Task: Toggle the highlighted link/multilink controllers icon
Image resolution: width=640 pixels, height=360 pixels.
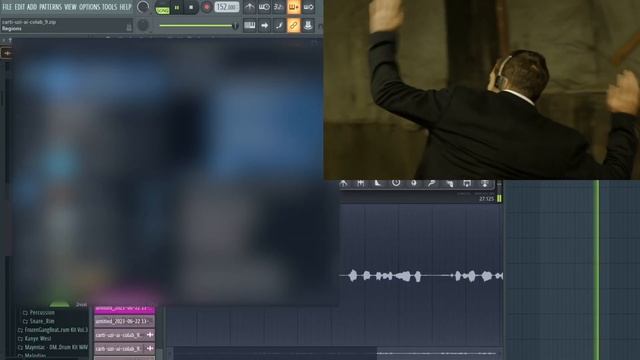Action: [293, 25]
